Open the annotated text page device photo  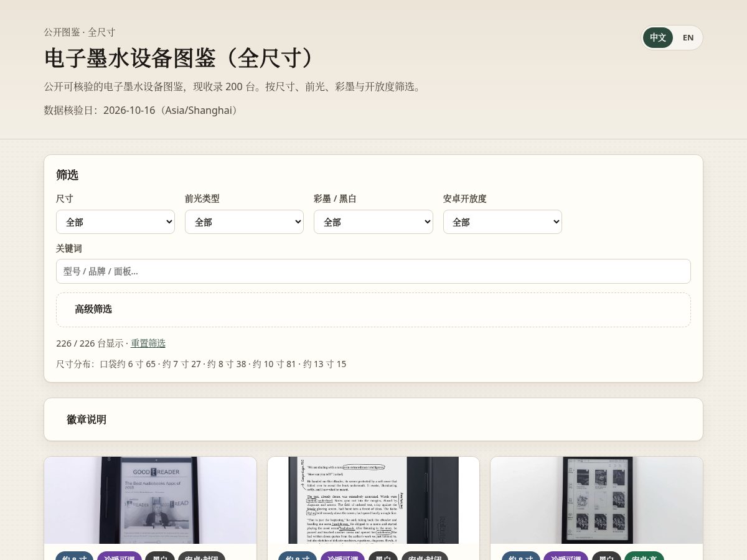(x=374, y=500)
